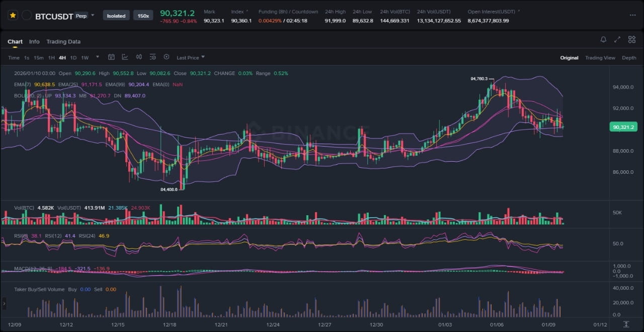Open the BTCUSDT pair selector dropdown
644x332 pixels.
[93, 16]
